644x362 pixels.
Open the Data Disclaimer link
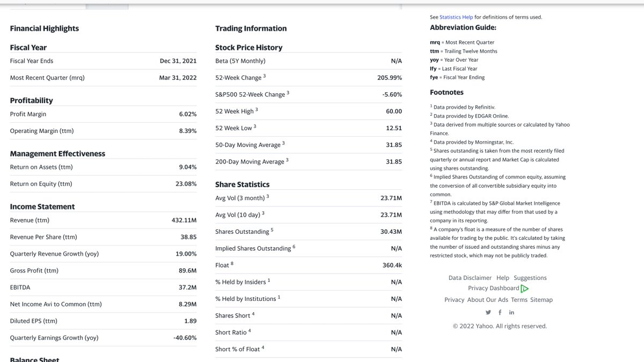click(x=470, y=278)
